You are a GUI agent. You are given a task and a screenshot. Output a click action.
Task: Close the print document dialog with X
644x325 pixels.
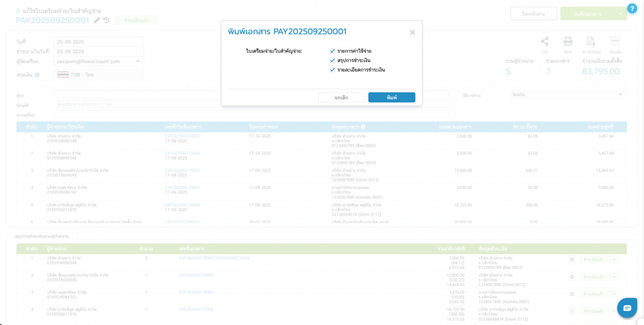click(x=412, y=33)
